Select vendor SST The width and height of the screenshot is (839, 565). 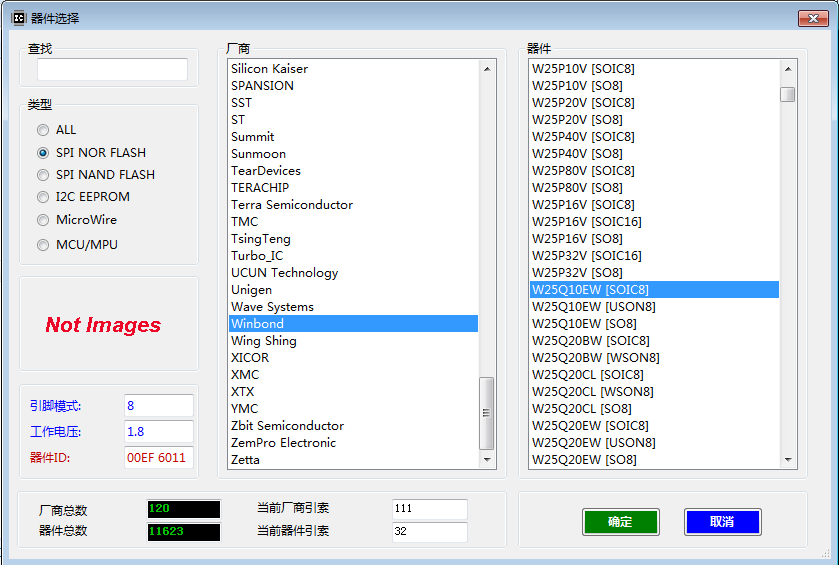pos(353,103)
